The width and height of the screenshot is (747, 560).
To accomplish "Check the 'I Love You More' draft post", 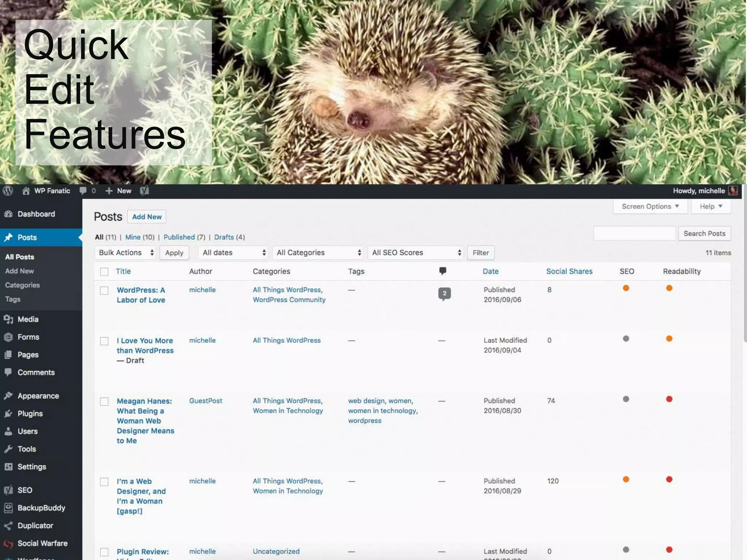I will (104, 341).
